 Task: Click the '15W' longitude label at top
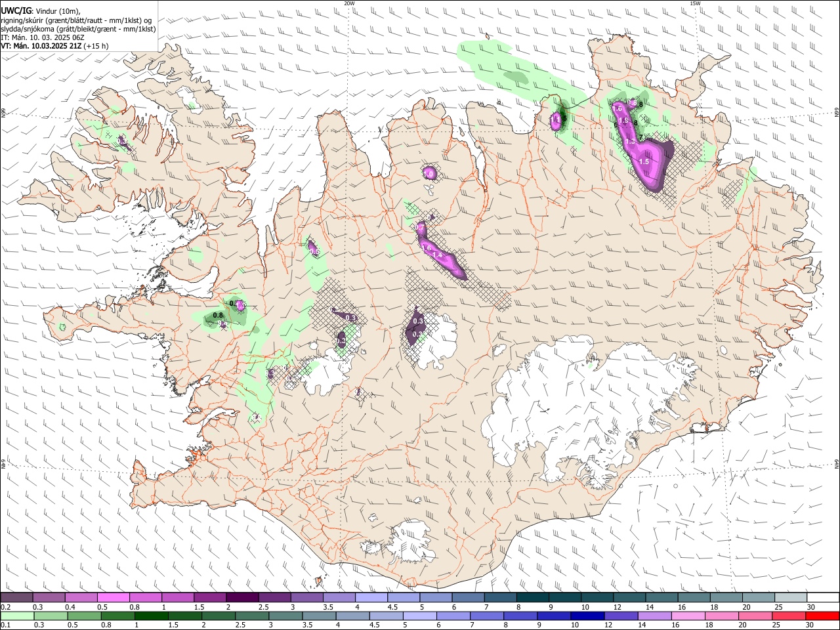(x=695, y=3)
